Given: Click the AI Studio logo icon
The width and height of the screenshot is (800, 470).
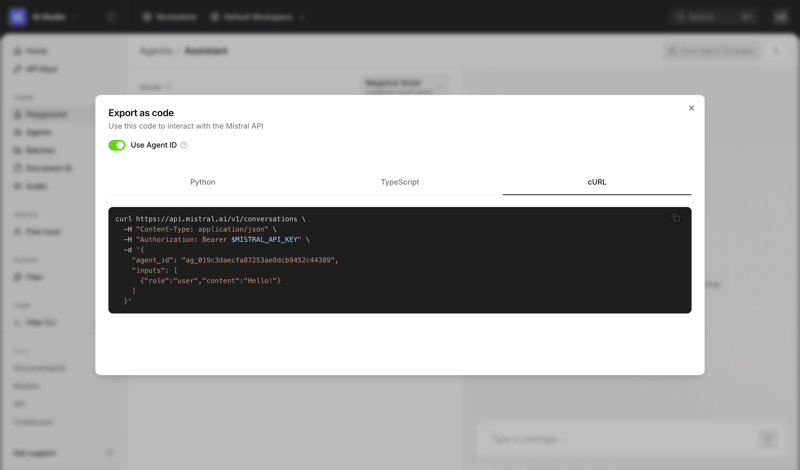Looking at the screenshot, I should click(17, 17).
